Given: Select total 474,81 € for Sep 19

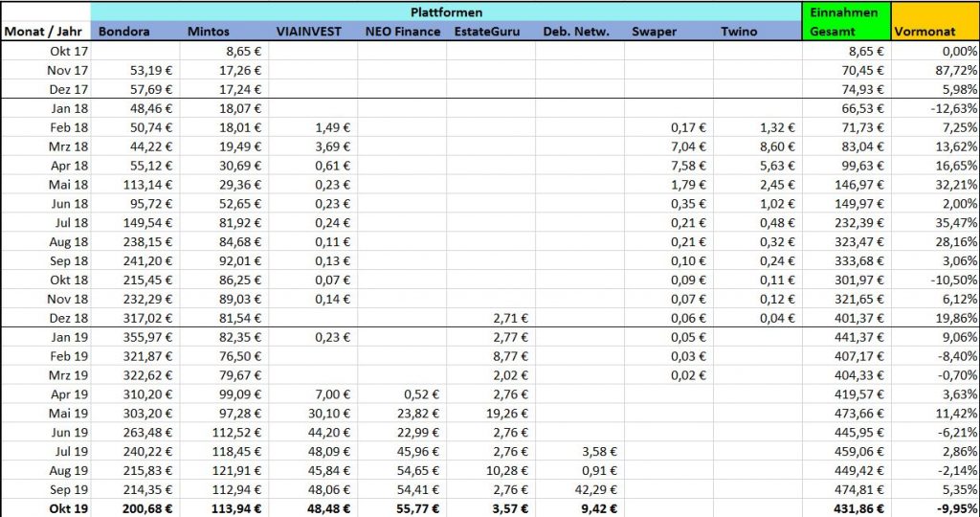Looking at the screenshot, I should pyautogui.click(x=846, y=489).
